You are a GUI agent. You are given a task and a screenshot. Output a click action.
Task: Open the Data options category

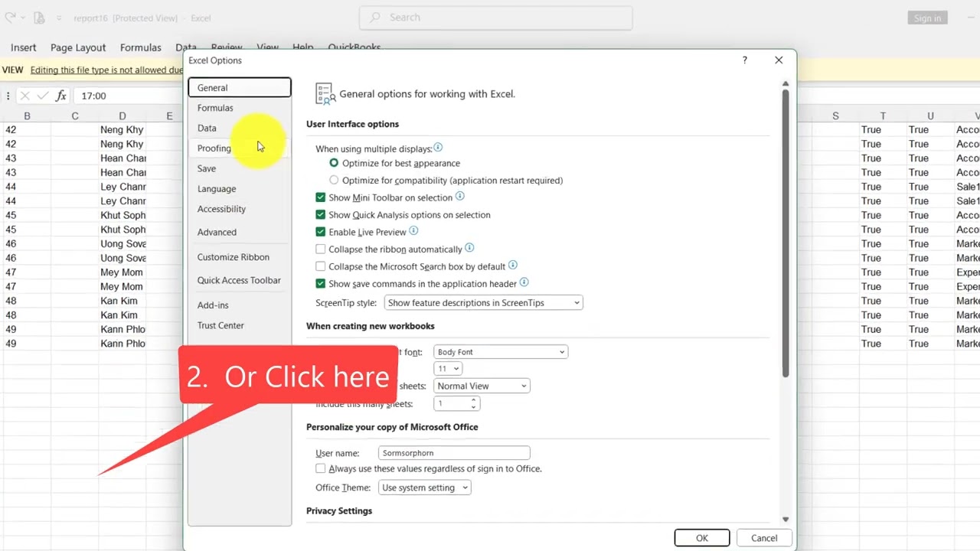coord(240,128)
